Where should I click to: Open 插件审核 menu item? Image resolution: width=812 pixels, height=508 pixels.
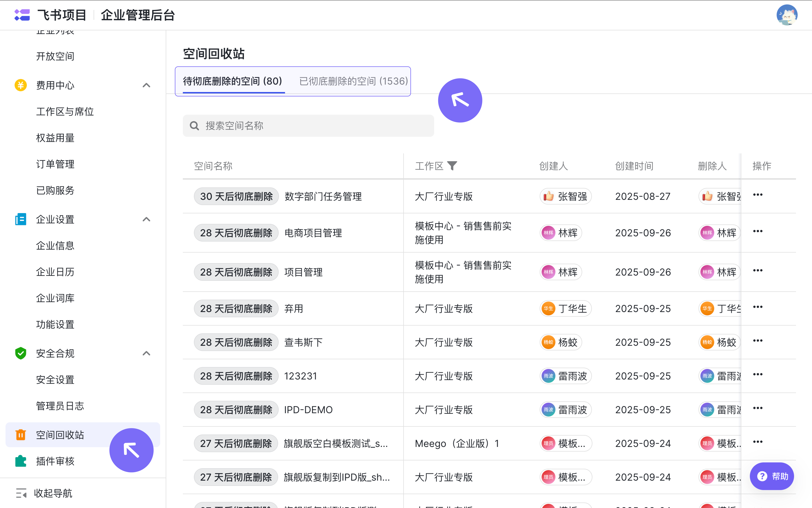(55, 461)
